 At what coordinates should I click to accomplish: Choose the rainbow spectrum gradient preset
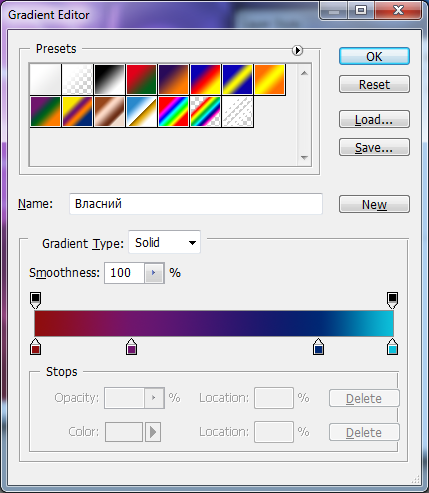(x=173, y=112)
